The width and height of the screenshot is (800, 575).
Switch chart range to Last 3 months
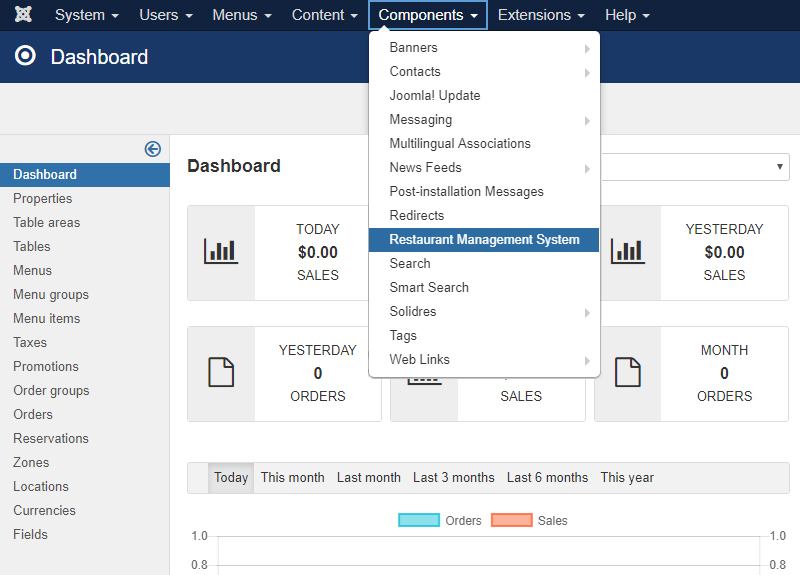(x=453, y=478)
